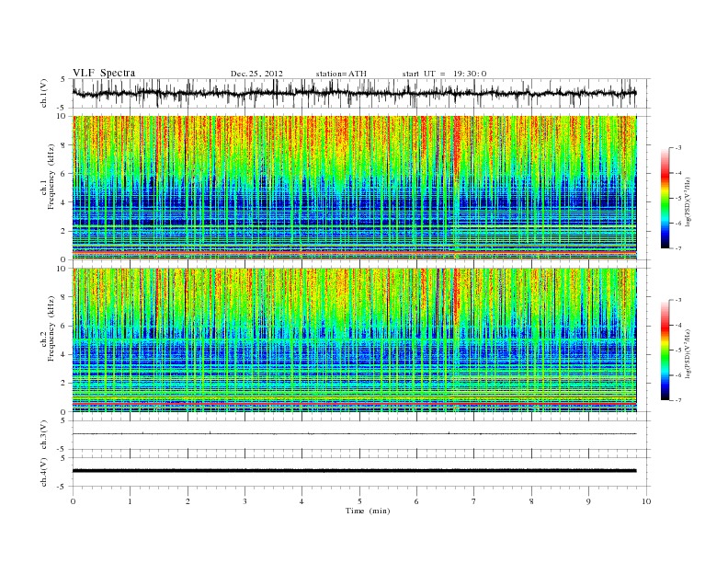Screen dimensions: 728x563
Task: Click the 'VLF Spectra' plot title
Action: (104, 73)
